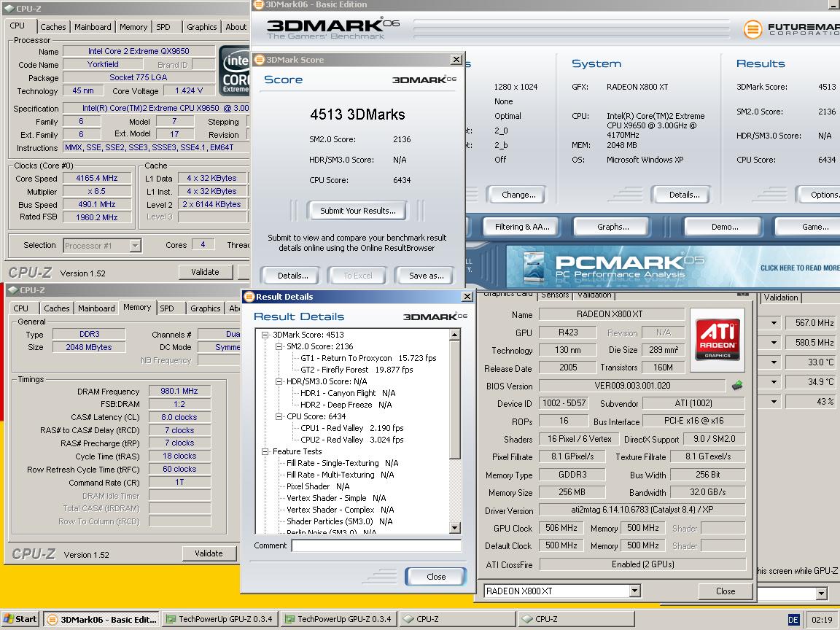Viewport: 840px width, 630px height.
Task: Open the Validation tab in rear GPU-Z window
Action: 780,297
